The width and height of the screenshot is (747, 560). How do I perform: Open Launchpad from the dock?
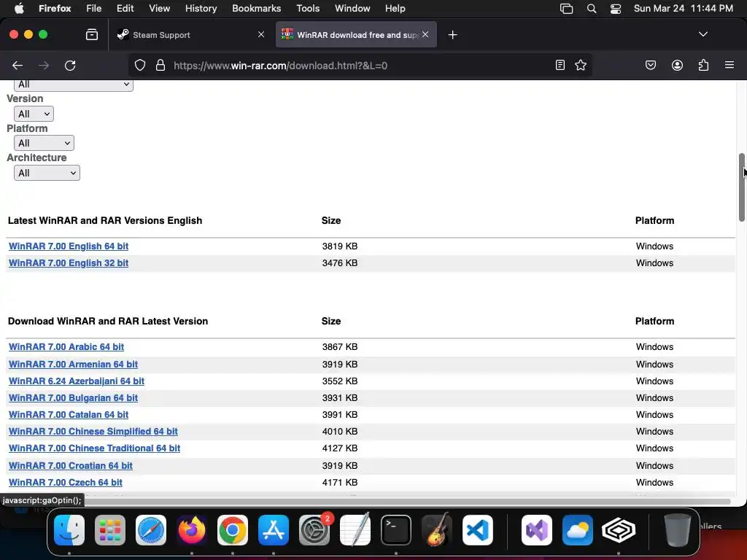(x=110, y=530)
